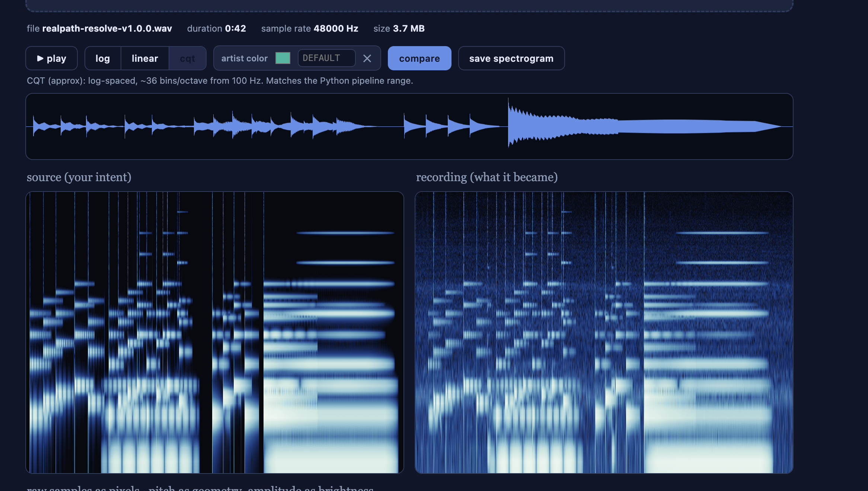Focus the DEFAULT artist name field
Screen dimensions: 868x491
326,58
